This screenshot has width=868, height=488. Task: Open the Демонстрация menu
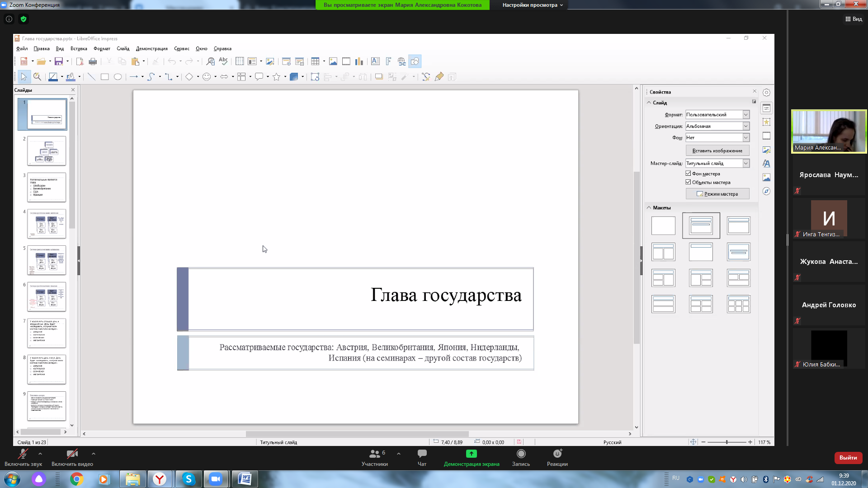151,49
